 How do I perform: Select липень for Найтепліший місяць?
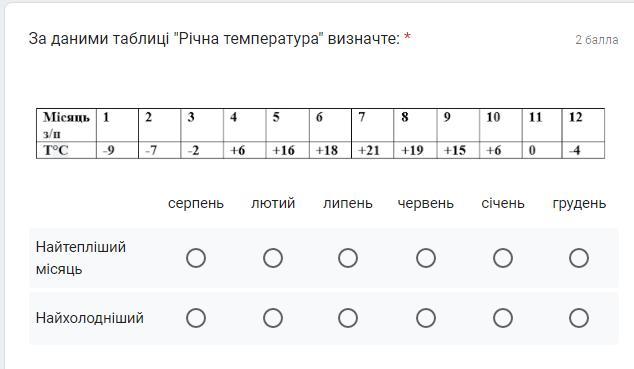coord(348,258)
